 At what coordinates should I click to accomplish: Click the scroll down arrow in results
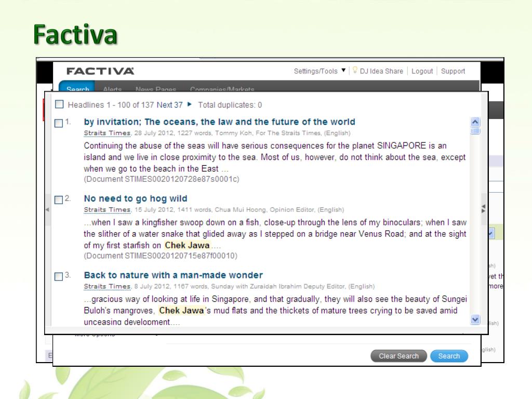[475, 320]
